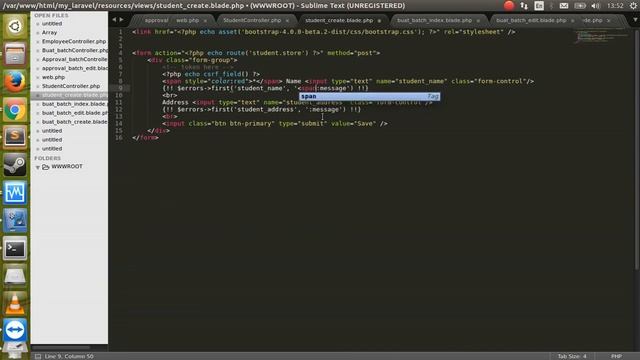Open the removable drive launcher icon
The height and width of the screenshot is (360, 640).
point(15,276)
